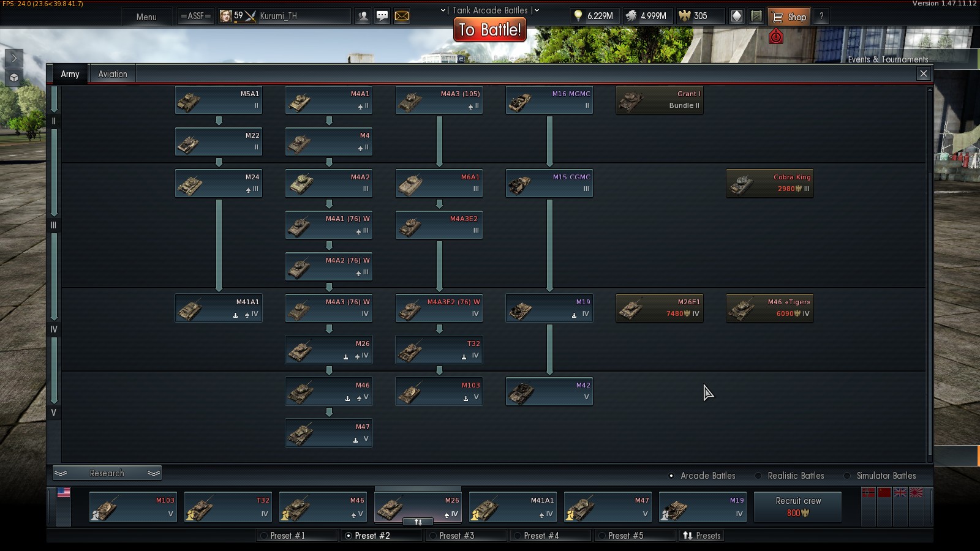Switch to the Army tab
This screenshot has height=551, width=980.
pyautogui.click(x=70, y=74)
